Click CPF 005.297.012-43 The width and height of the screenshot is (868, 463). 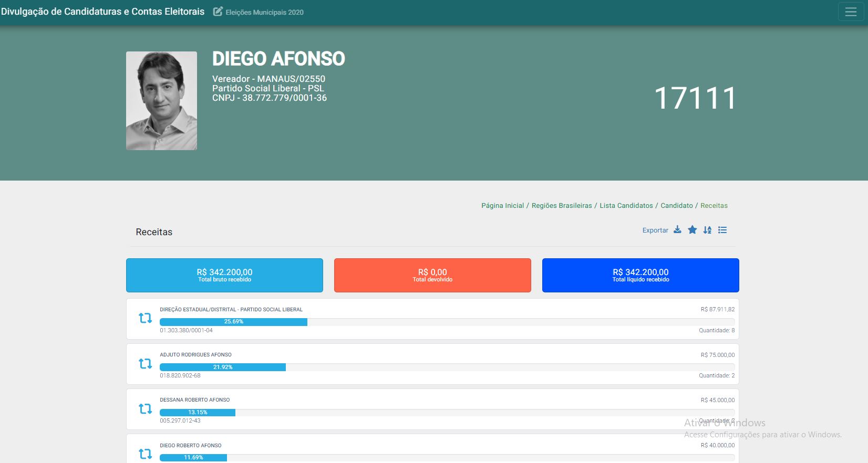point(180,421)
